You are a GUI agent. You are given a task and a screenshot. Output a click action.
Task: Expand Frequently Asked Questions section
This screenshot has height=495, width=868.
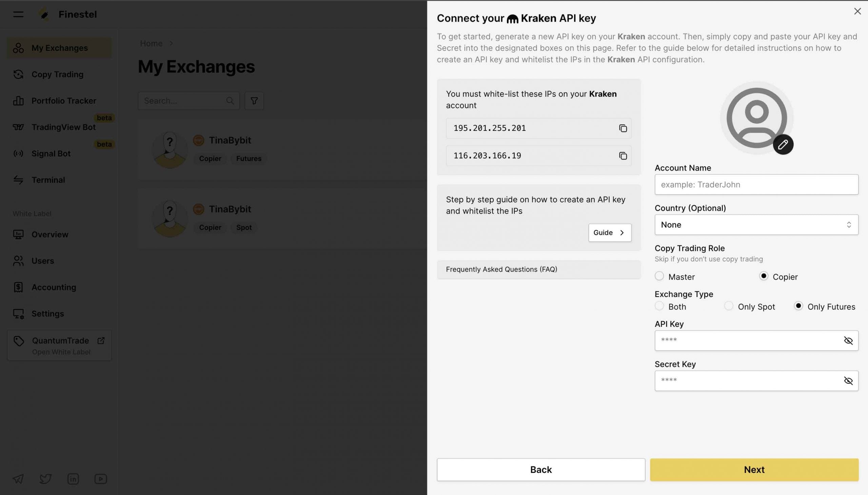pyautogui.click(x=538, y=269)
